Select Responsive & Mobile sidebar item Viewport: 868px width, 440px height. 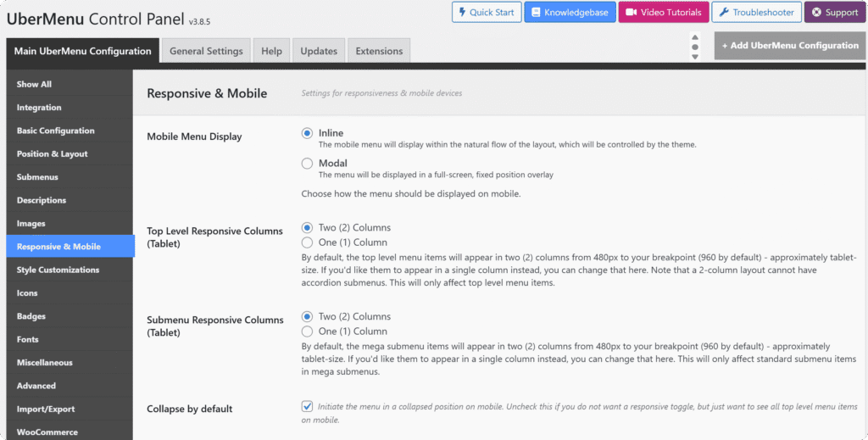[70, 247]
